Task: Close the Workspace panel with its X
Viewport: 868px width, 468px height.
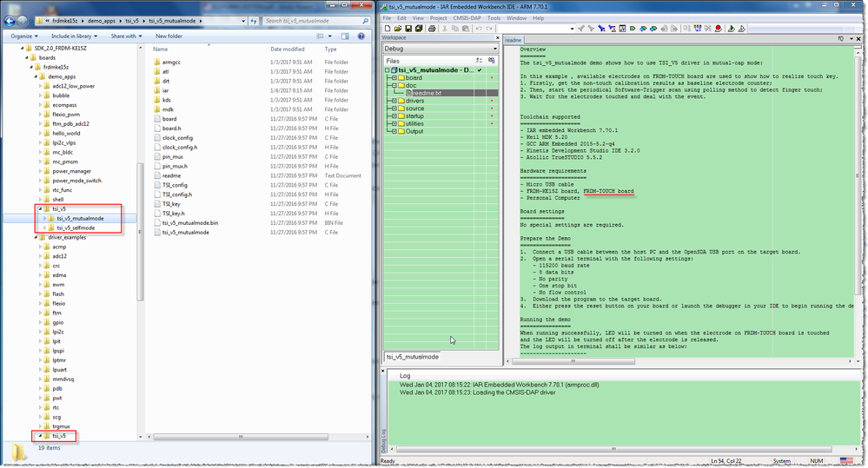Action: click(x=497, y=37)
